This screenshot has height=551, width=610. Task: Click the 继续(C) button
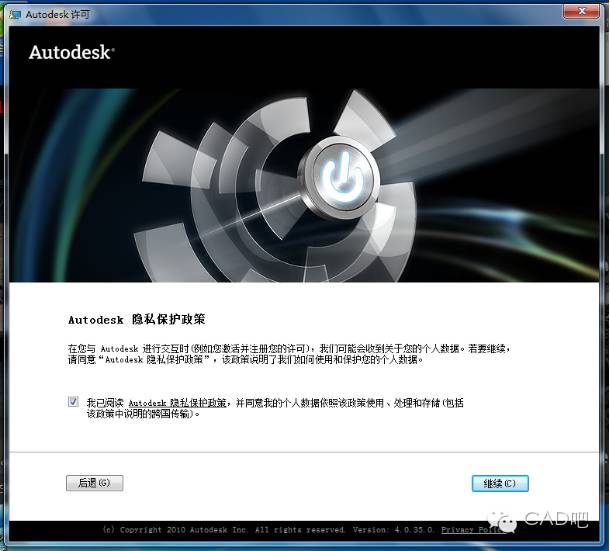tap(500, 484)
